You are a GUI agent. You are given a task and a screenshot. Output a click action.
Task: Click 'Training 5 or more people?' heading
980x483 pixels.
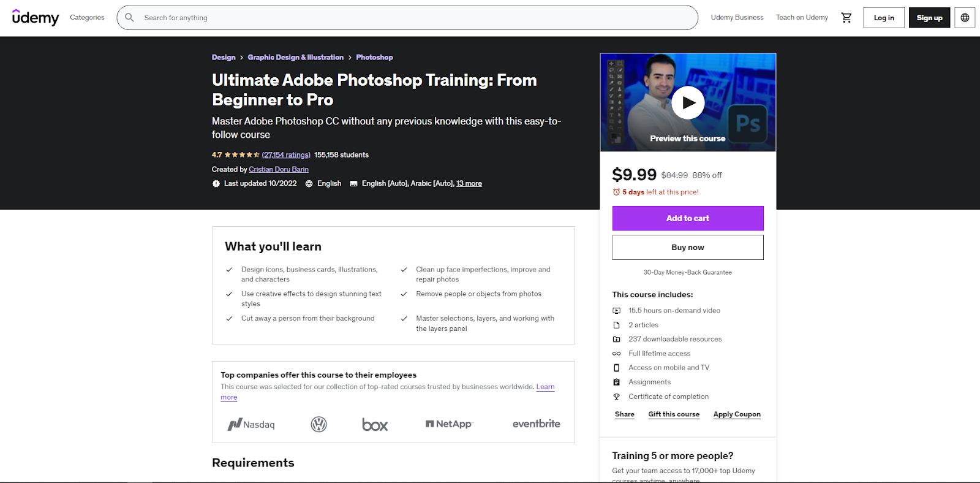point(673,456)
